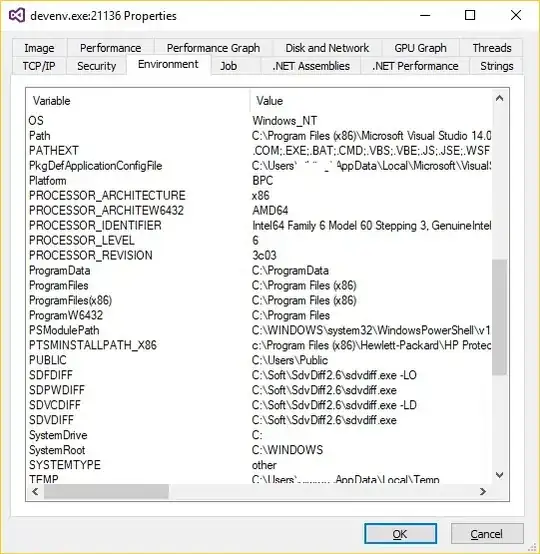Select the PROCESSOR_REVISION row
Viewport: 540px width, 554px height.
pos(259,255)
